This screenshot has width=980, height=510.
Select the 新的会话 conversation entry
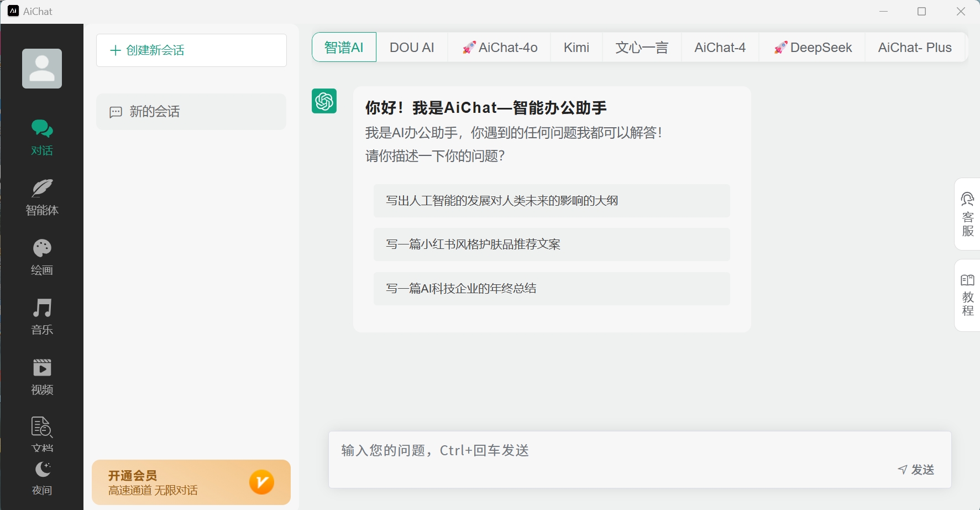pyautogui.click(x=191, y=111)
